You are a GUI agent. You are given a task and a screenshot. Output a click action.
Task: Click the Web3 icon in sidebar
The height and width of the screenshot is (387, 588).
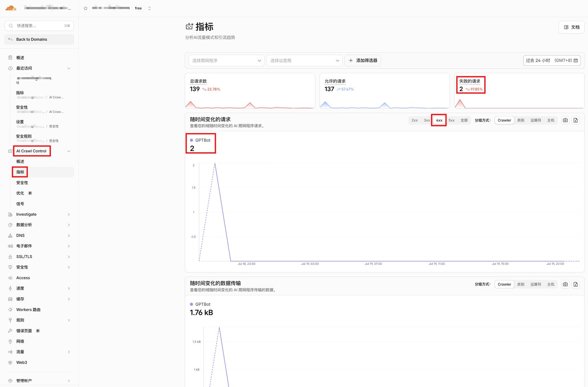10,363
